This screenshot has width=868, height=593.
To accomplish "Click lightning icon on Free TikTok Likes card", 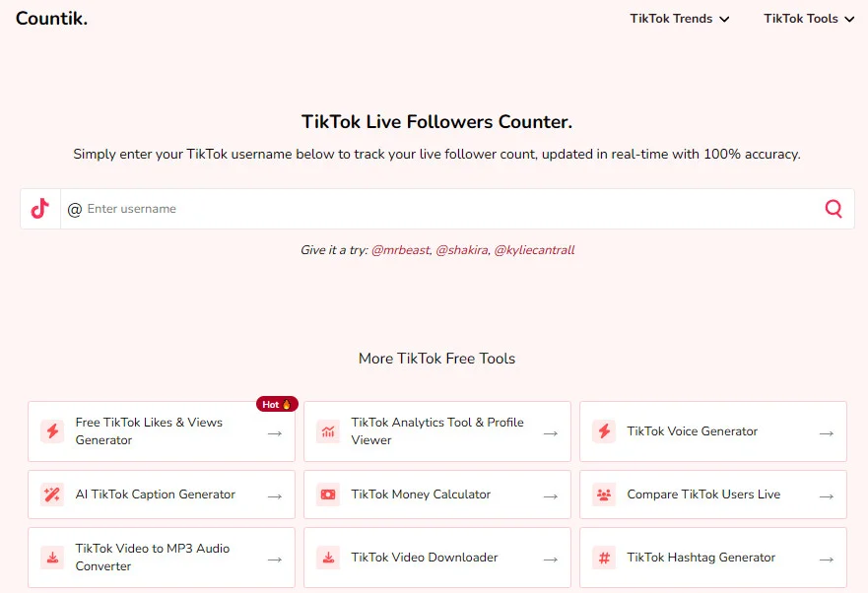I will click(52, 430).
